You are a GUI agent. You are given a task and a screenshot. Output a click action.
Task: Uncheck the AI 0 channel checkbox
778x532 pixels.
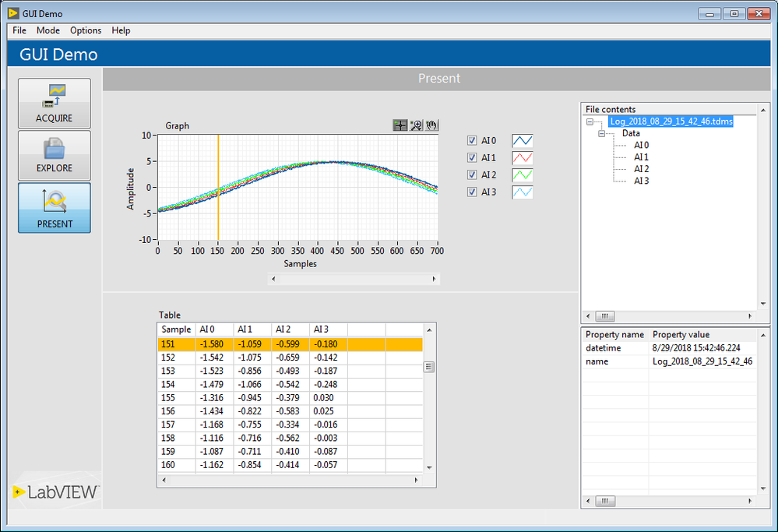coord(472,140)
